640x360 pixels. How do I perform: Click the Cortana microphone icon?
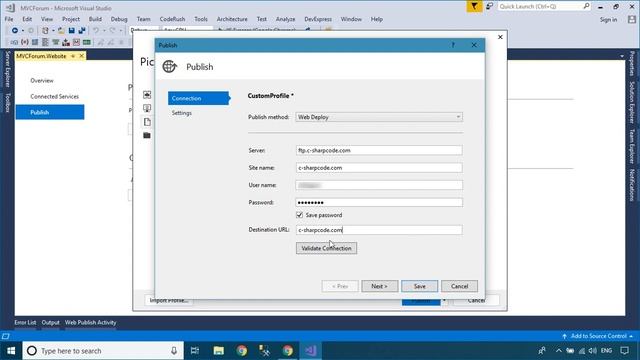pos(174,351)
